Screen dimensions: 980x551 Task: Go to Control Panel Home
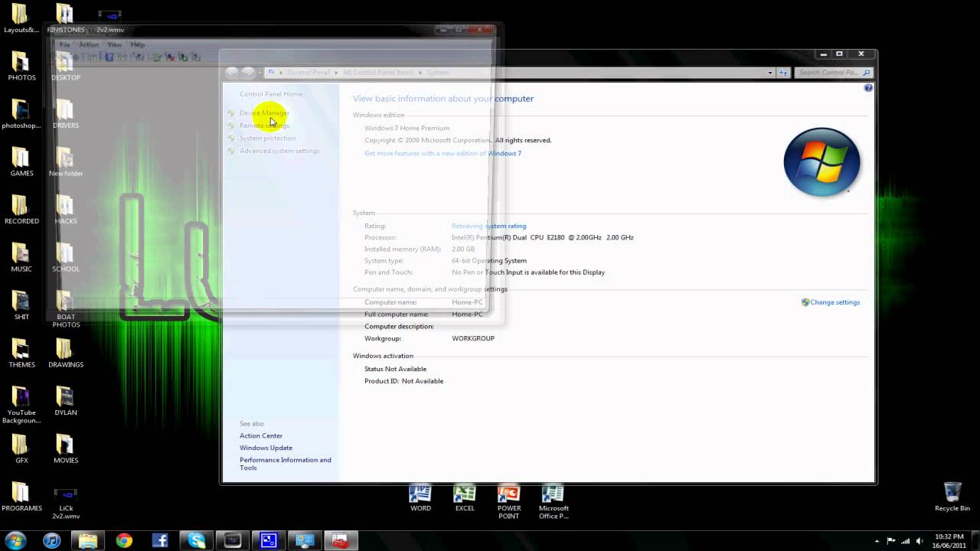[271, 94]
